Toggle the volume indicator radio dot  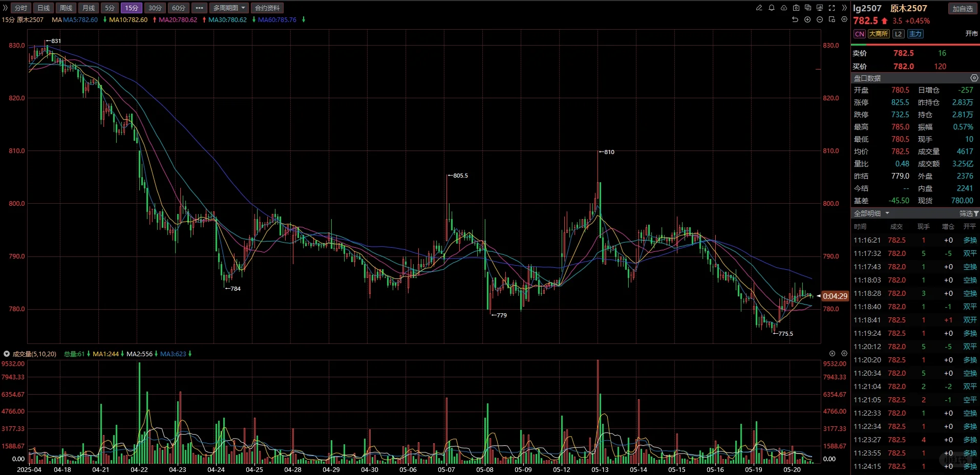coord(7,354)
